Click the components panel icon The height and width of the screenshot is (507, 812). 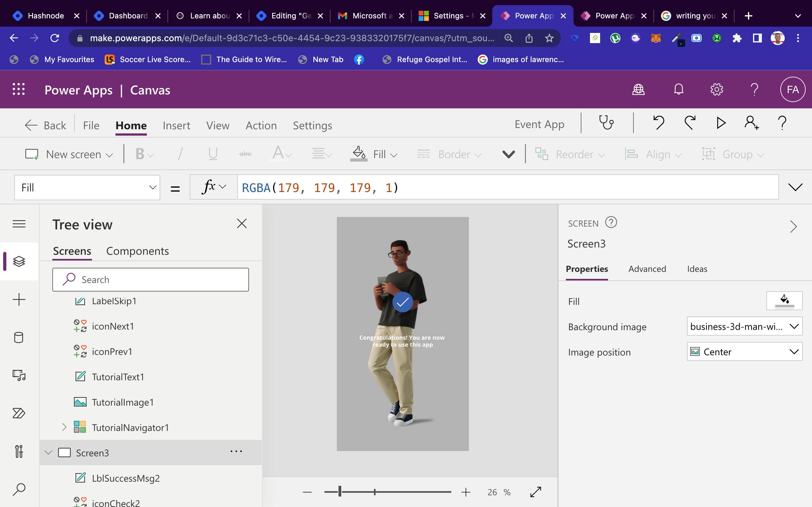coord(137,251)
